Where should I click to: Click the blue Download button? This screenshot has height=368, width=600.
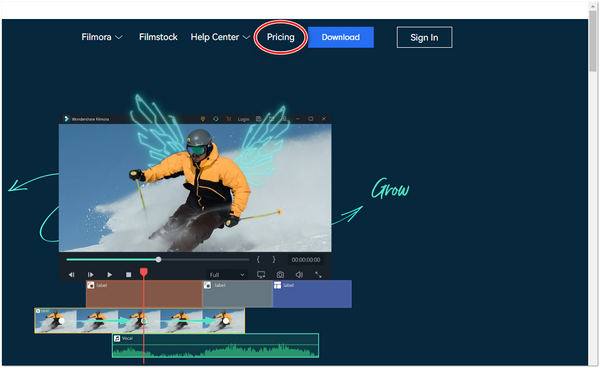pyautogui.click(x=341, y=37)
